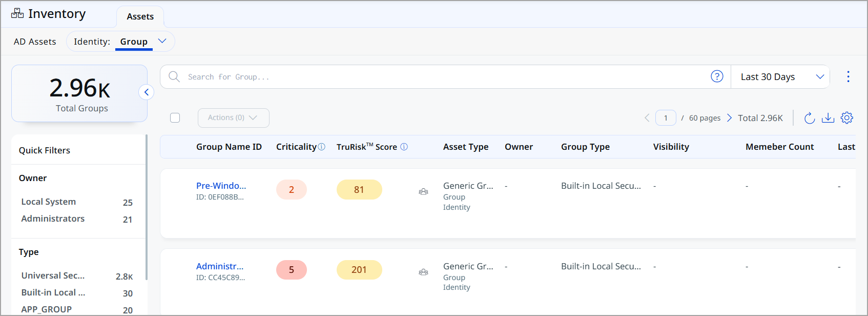
Task: Click the Criticality info icon
Action: tap(322, 147)
